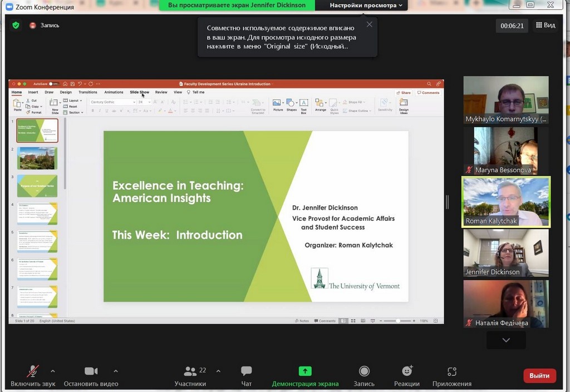Switch layout using the Вид button
570x392 pixels.
tap(546, 25)
